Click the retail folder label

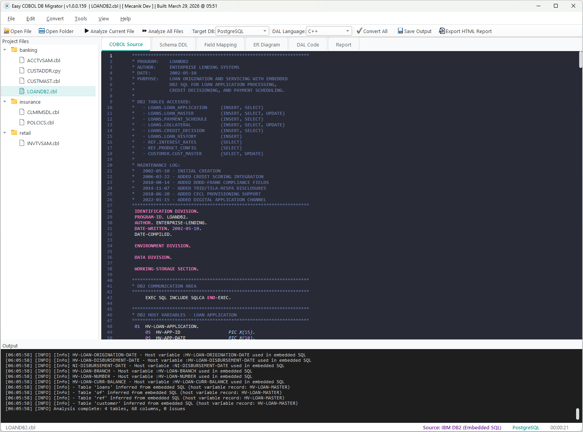25,133
